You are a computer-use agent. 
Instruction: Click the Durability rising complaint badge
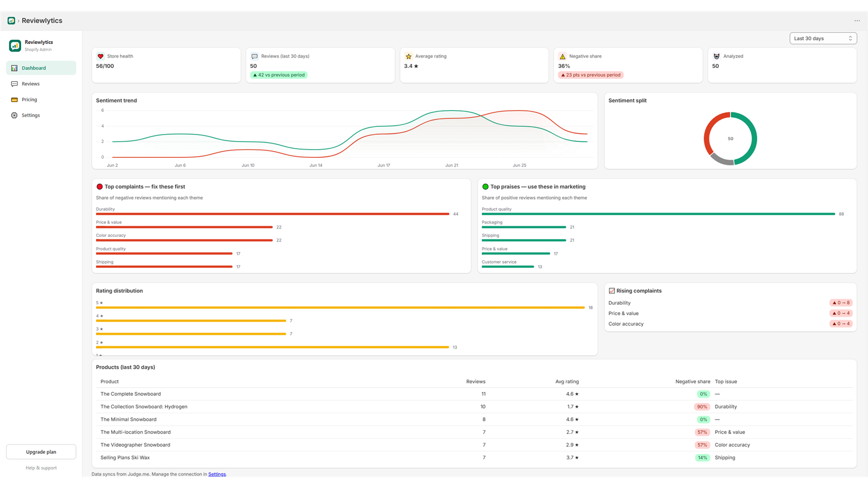point(841,303)
